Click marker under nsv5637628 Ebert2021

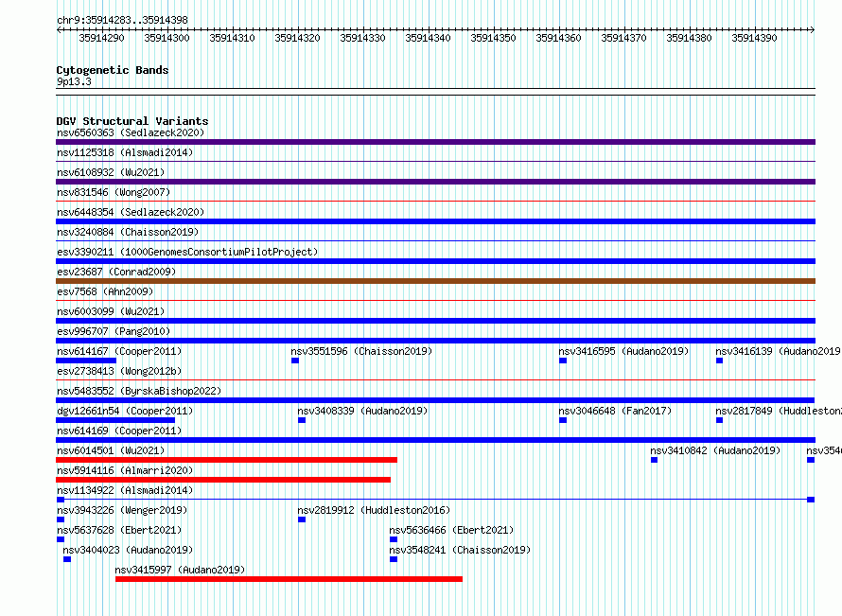coord(61,539)
